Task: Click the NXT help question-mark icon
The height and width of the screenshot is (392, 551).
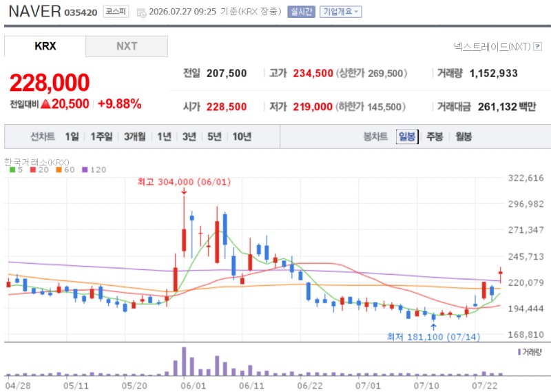Action: click(x=537, y=46)
